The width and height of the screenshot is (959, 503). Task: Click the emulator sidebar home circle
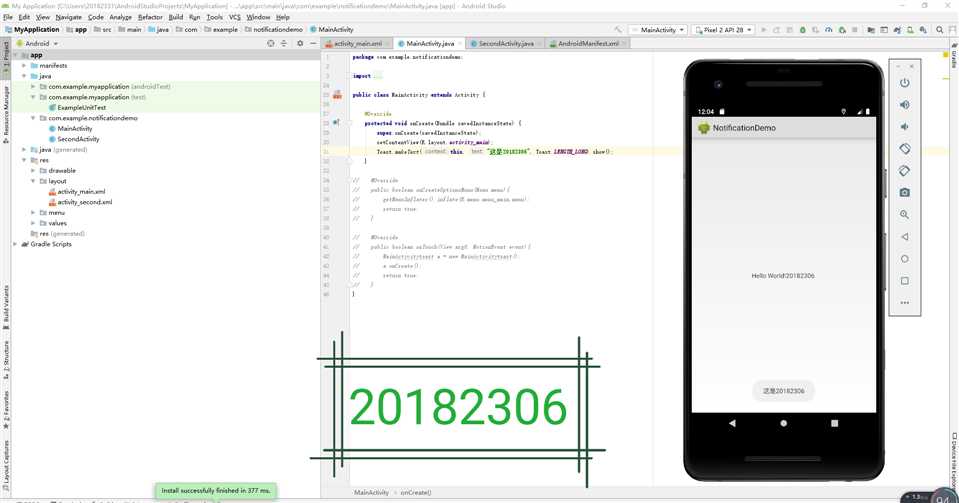coord(905,259)
